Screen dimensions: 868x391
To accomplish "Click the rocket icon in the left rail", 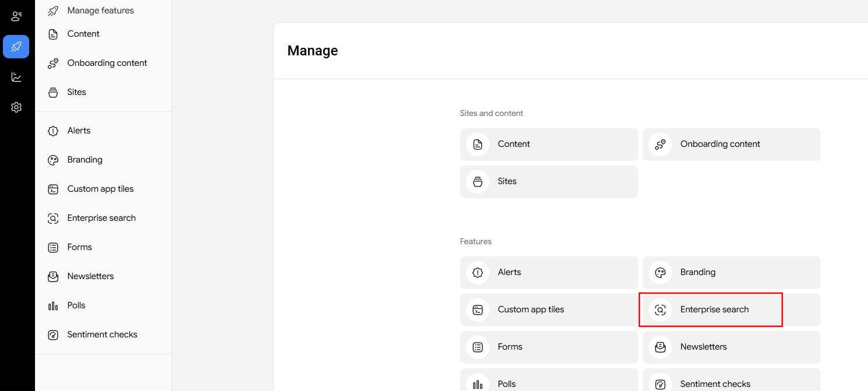I will pyautogui.click(x=16, y=47).
